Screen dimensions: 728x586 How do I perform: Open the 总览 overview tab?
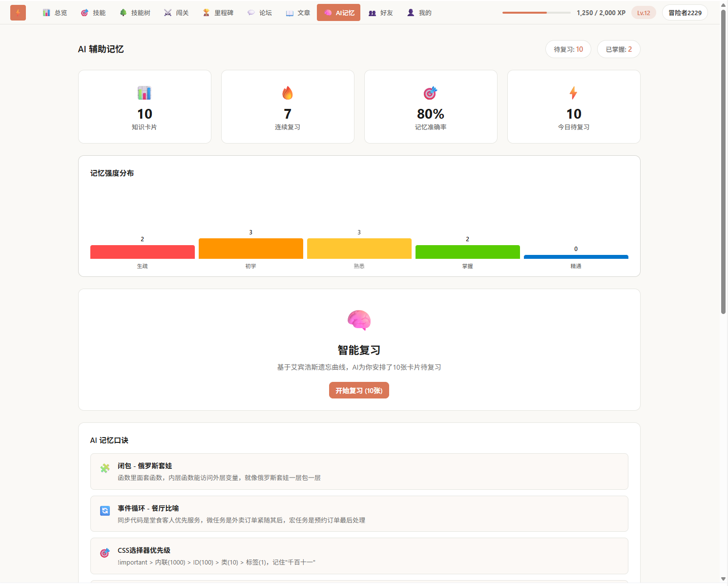(x=55, y=13)
